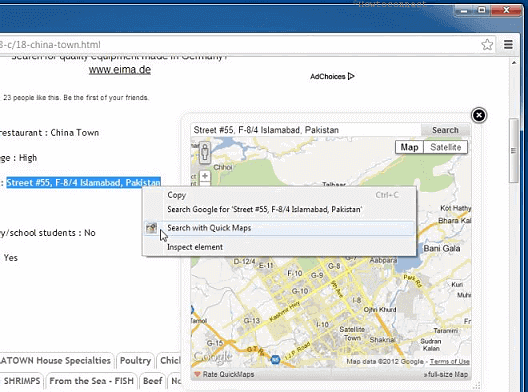Click the Search button beside address
This screenshot has height=392, width=528.
(x=445, y=130)
